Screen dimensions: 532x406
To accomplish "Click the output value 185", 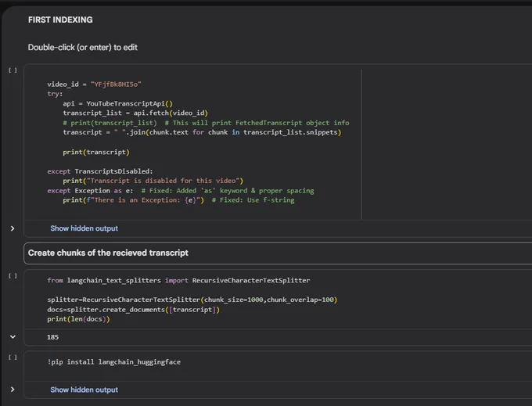I will tap(53, 337).
